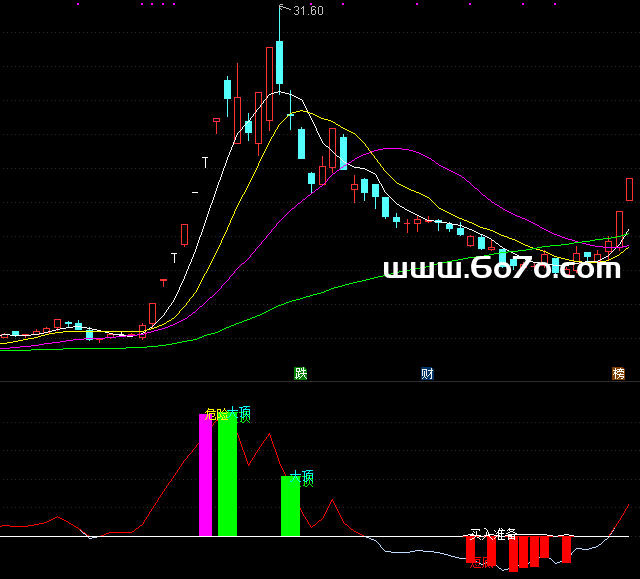Click the orange 榜 marker icon
The height and width of the screenshot is (579, 640).
coord(619,374)
